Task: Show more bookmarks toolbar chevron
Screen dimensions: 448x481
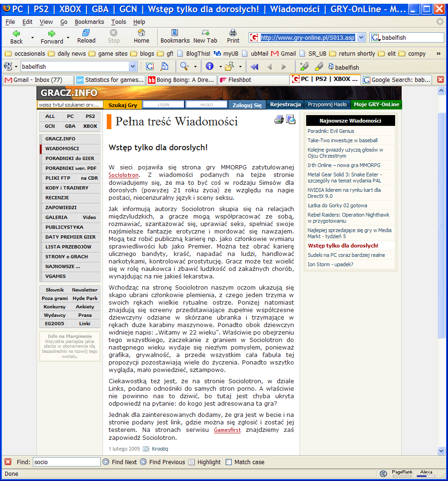Action: click(x=439, y=53)
